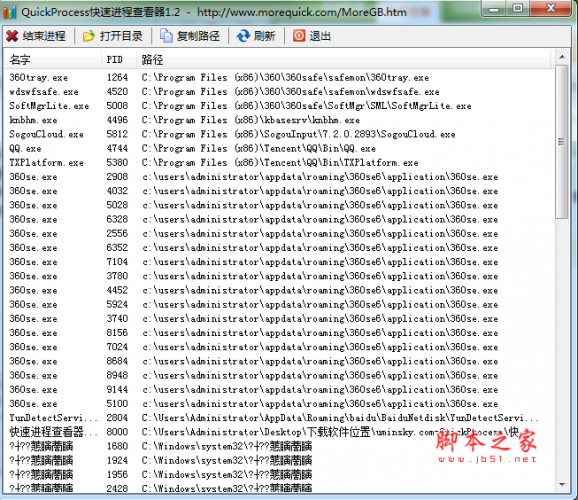Click the scrollbar up arrow
578x500 pixels.
point(562,57)
